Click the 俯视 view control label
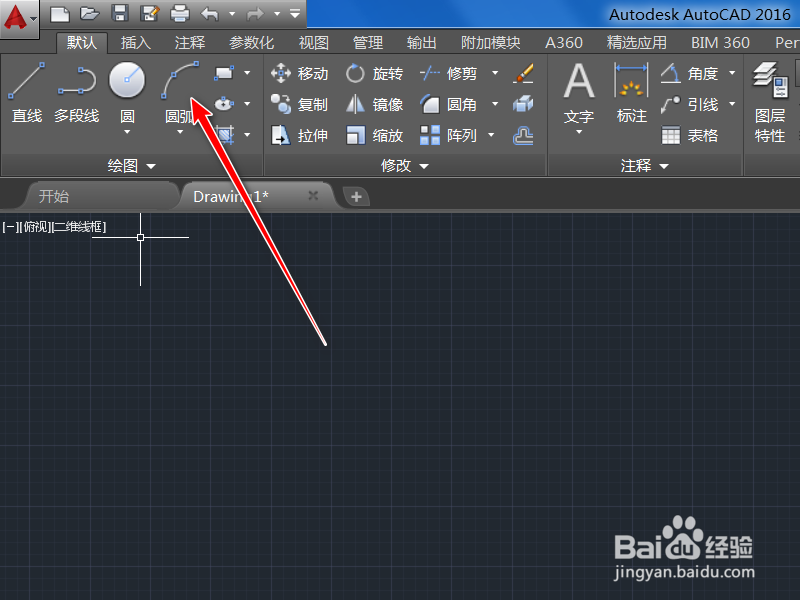This screenshot has width=800, height=600. [x=36, y=227]
